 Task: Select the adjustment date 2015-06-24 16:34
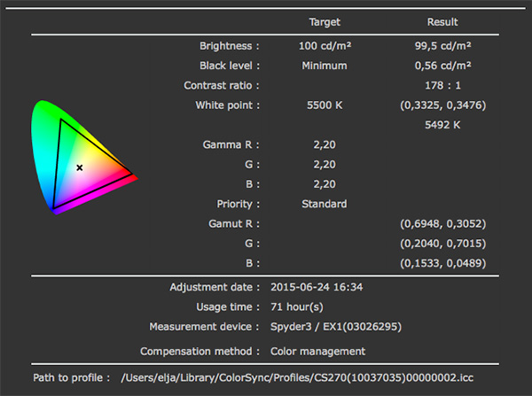point(317,287)
